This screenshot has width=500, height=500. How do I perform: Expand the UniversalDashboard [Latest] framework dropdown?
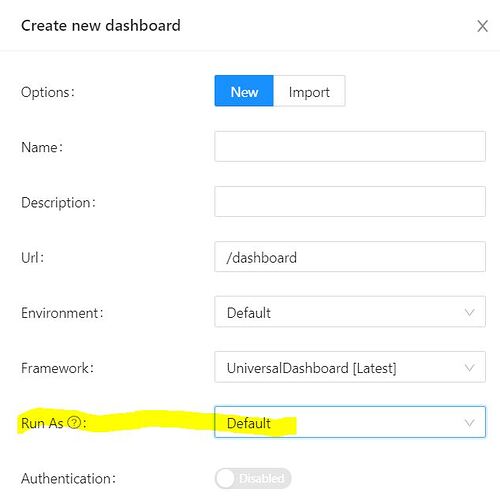(350, 367)
